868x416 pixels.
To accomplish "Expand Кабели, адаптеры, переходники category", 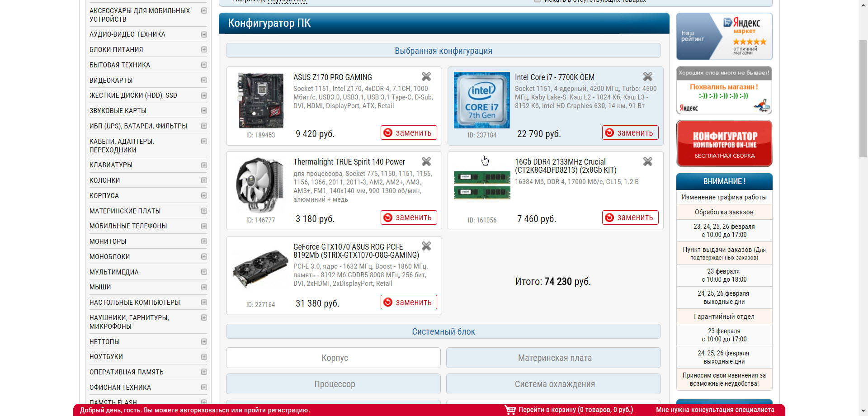I will (x=204, y=141).
